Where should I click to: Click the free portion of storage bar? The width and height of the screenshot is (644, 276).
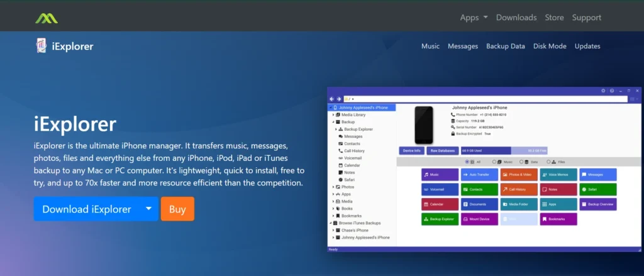pyautogui.click(x=529, y=151)
